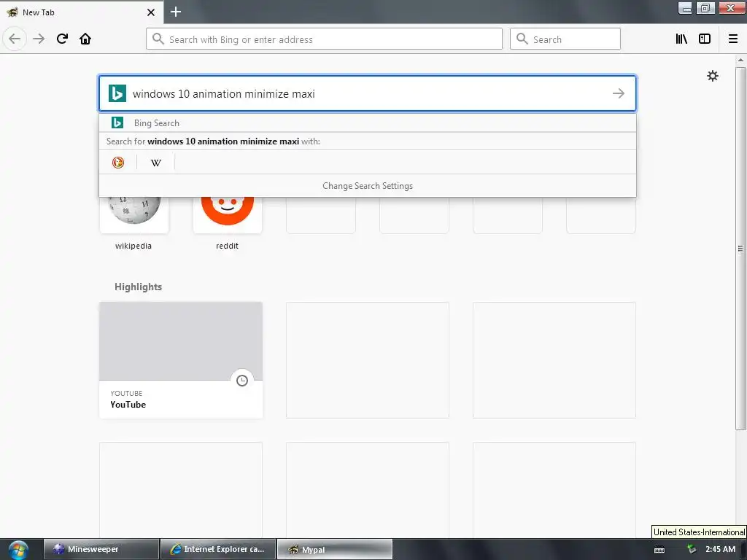Open the hamburger application menu
The width and height of the screenshot is (747, 560).
(733, 39)
